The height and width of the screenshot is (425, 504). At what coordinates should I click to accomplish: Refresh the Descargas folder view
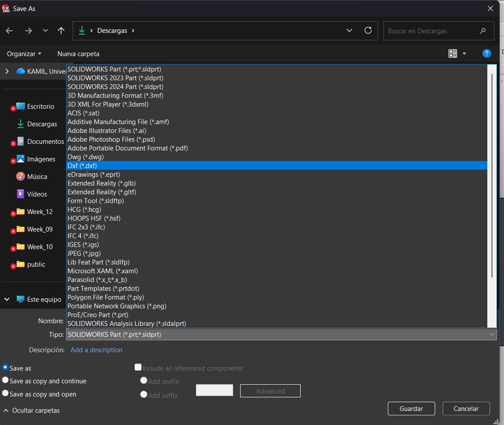(368, 30)
